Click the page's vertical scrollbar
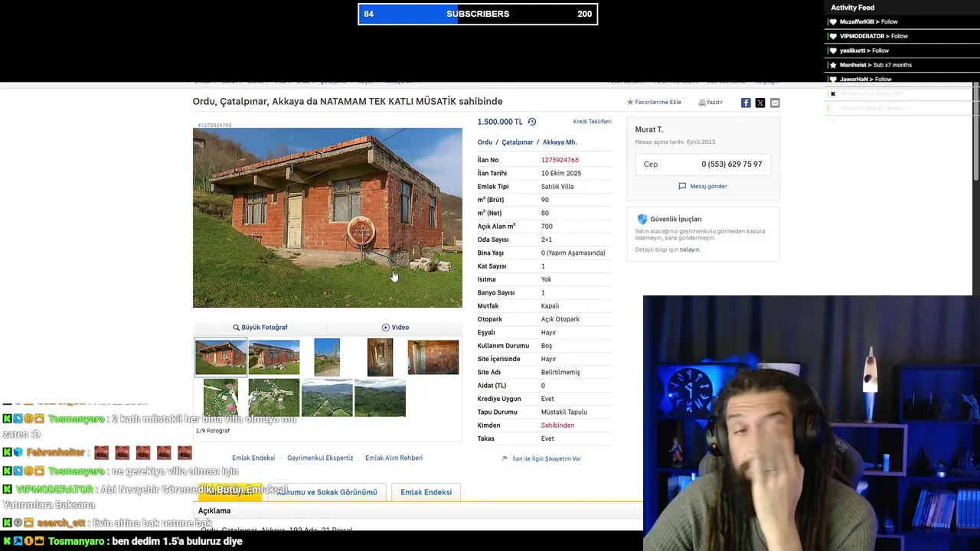 click(x=976, y=131)
